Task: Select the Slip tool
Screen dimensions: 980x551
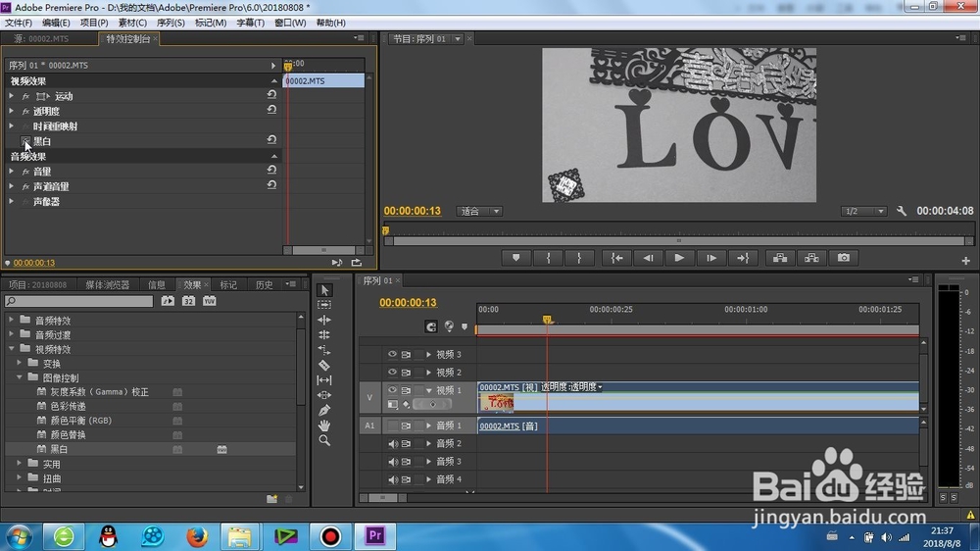Action: tap(323, 379)
